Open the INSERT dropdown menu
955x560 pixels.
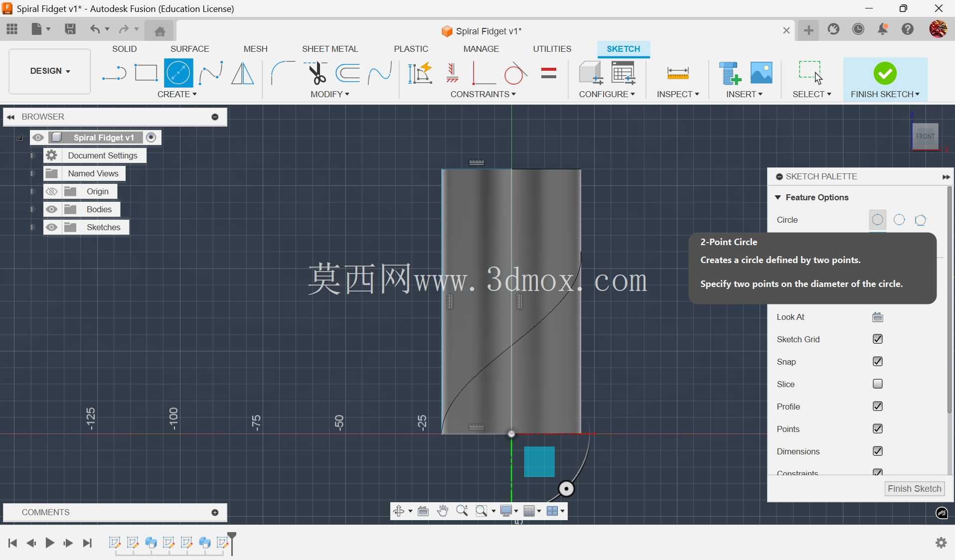(744, 94)
